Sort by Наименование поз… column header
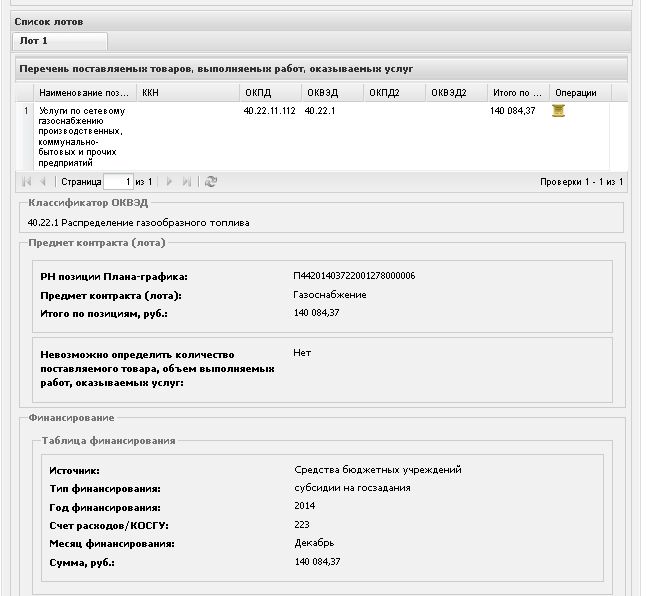 click(x=85, y=93)
